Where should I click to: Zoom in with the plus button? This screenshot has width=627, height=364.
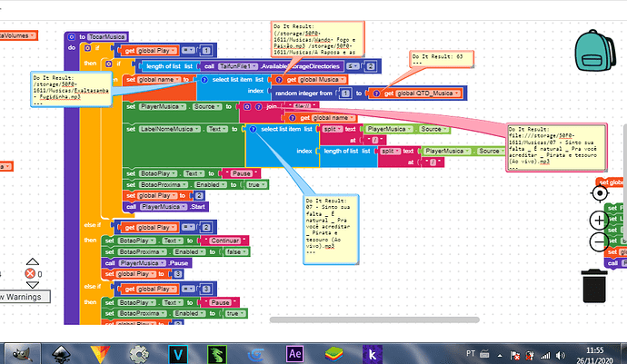point(598,219)
